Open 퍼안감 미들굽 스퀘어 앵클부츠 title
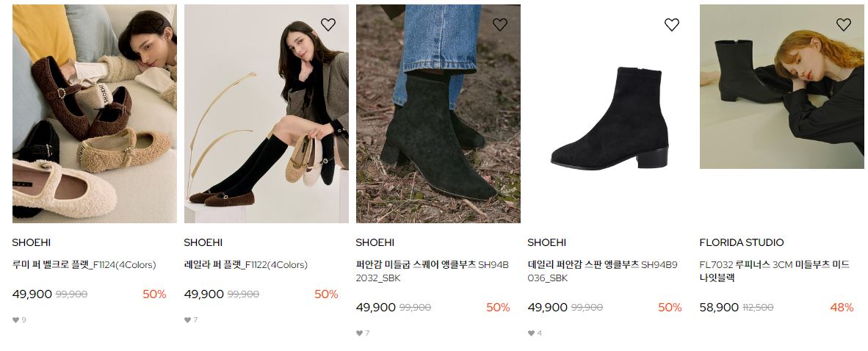Image resolution: width=868 pixels, height=351 pixels. (x=433, y=271)
